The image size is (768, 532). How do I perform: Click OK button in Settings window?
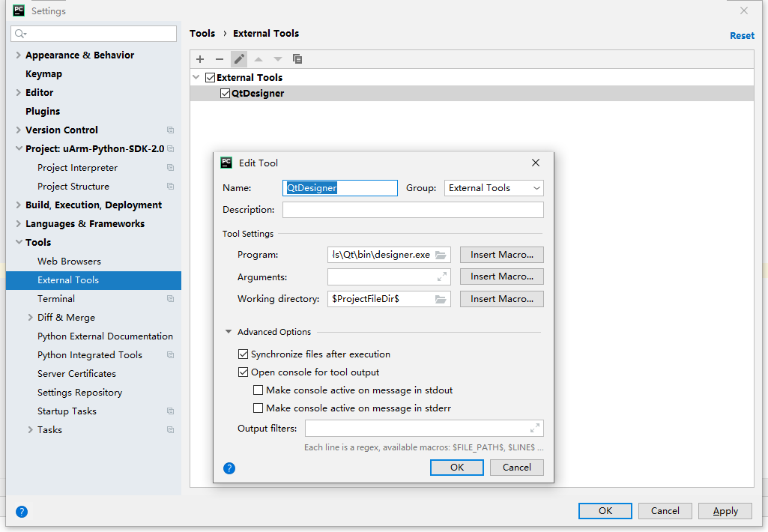coord(605,511)
